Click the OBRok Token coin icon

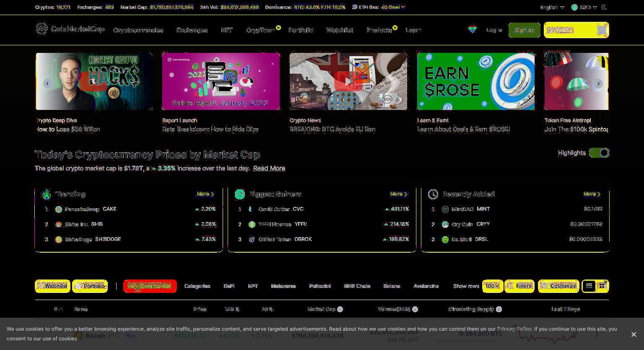click(252, 239)
